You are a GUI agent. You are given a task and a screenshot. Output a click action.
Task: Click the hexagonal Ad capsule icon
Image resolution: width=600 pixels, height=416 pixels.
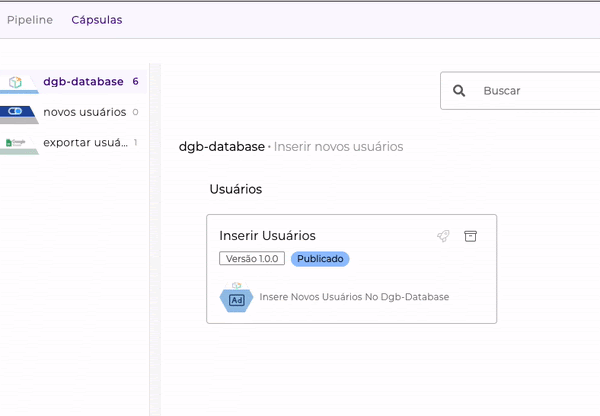click(x=236, y=298)
